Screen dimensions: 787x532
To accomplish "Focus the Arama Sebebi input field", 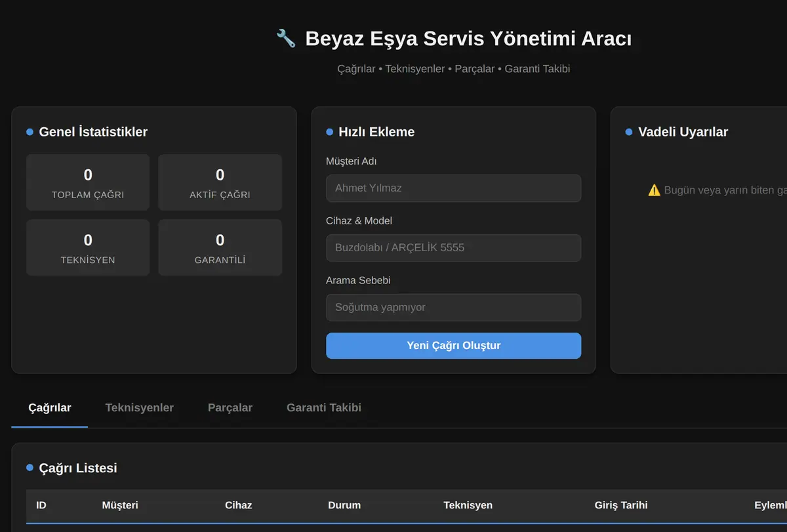I will (x=454, y=308).
